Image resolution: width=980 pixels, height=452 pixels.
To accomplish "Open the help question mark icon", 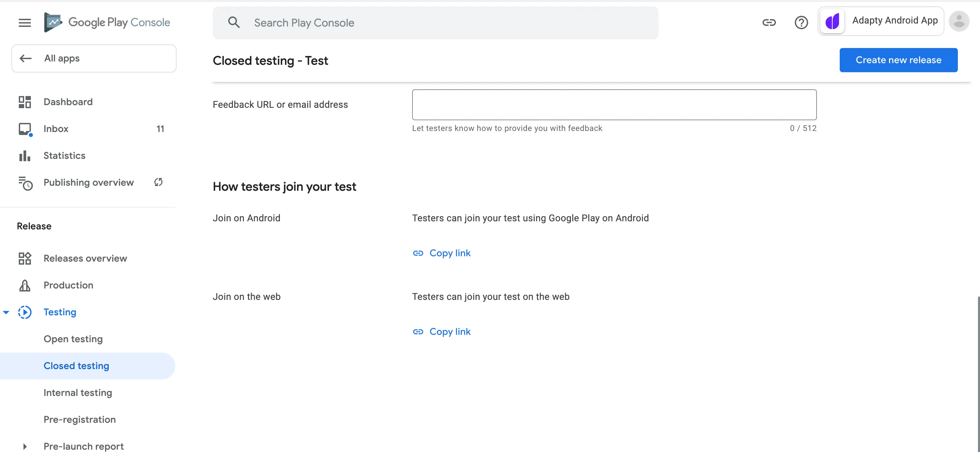I will coord(801,23).
